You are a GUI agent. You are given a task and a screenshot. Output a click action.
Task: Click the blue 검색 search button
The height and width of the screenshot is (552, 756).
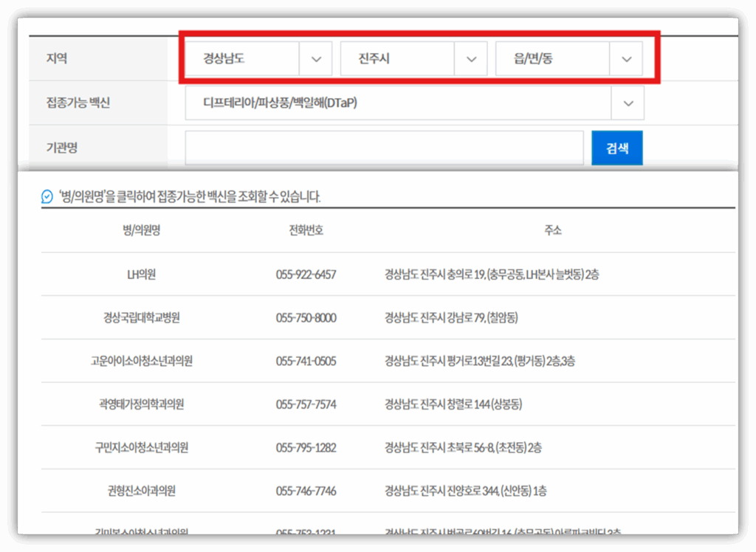(x=617, y=148)
